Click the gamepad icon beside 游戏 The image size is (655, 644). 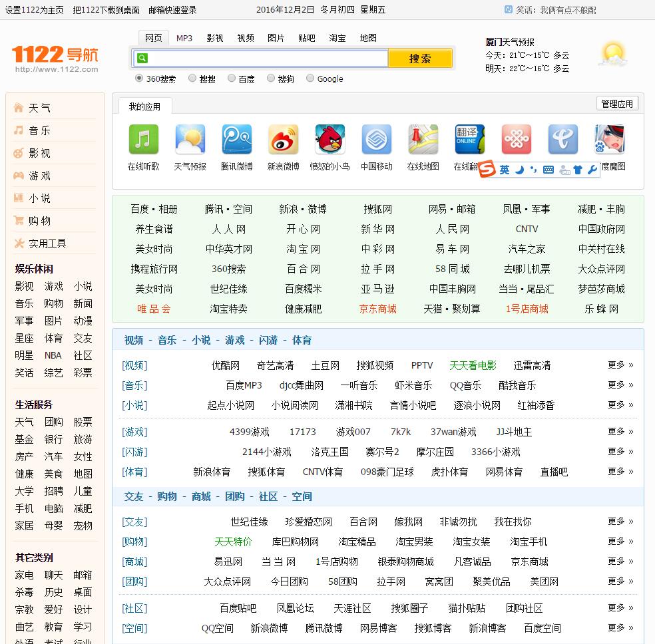point(19,175)
